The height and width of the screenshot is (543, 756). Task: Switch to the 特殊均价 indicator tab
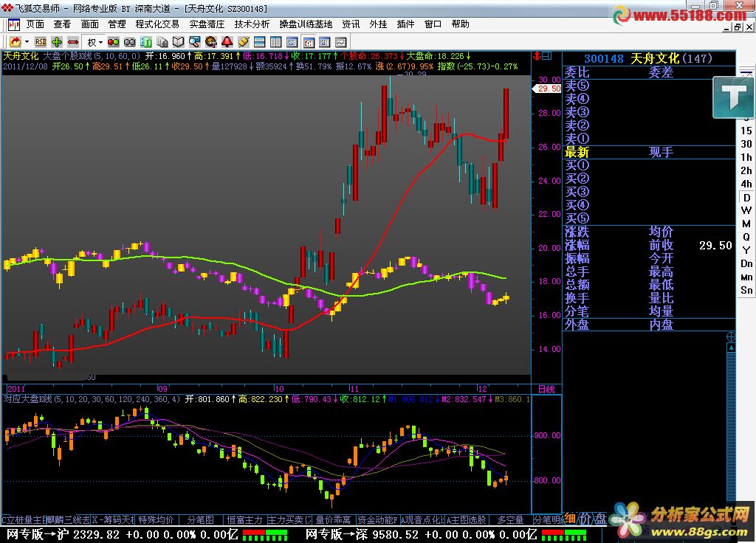click(x=156, y=520)
